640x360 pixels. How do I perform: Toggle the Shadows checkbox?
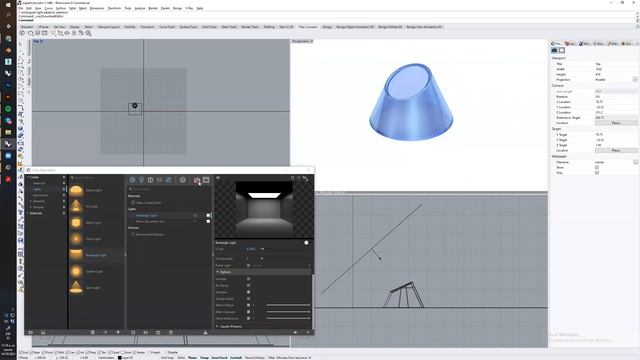click(248, 292)
